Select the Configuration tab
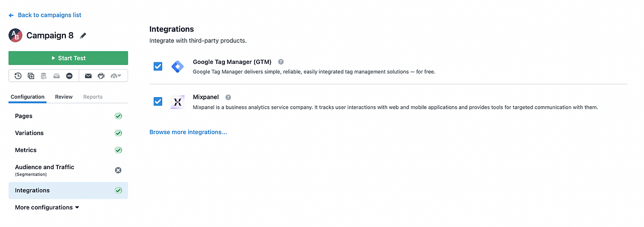The image size is (644, 227). pos(28,97)
